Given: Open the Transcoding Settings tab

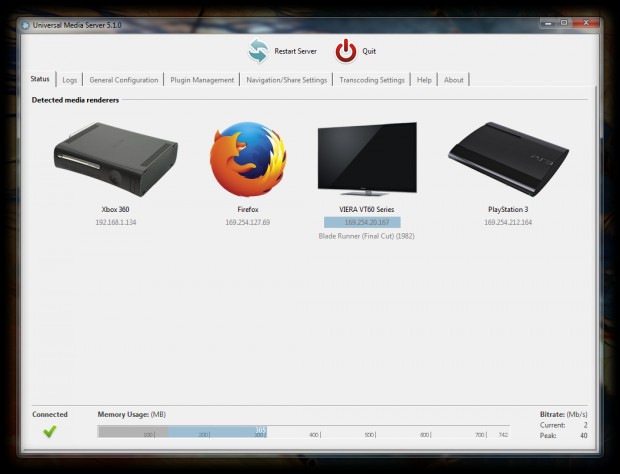Looking at the screenshot, I should pos(372,80).
